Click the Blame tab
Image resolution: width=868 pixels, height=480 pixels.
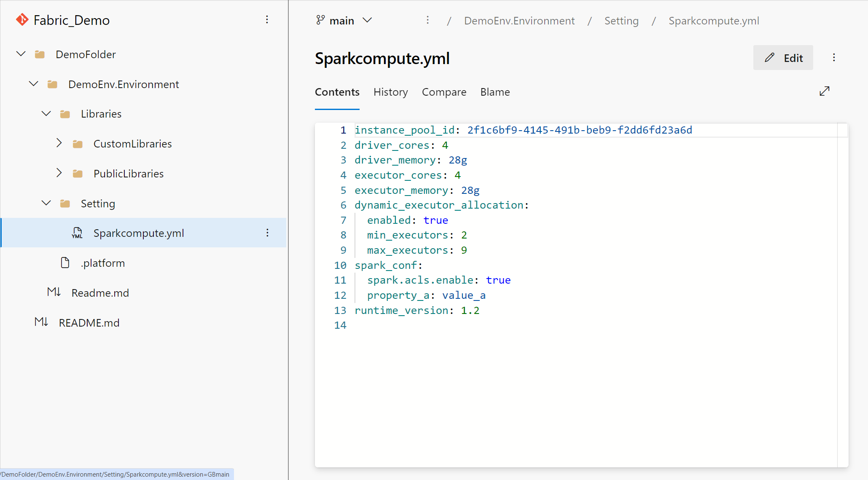pos(495,92)
